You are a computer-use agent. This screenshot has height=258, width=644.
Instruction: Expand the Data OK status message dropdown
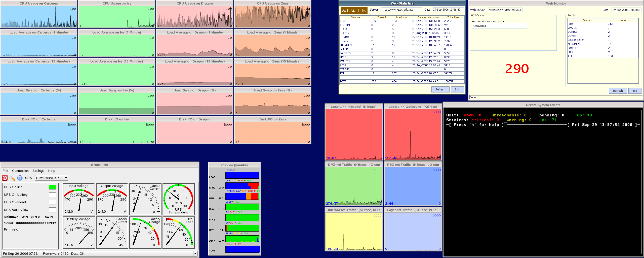[x=195, y=254]
